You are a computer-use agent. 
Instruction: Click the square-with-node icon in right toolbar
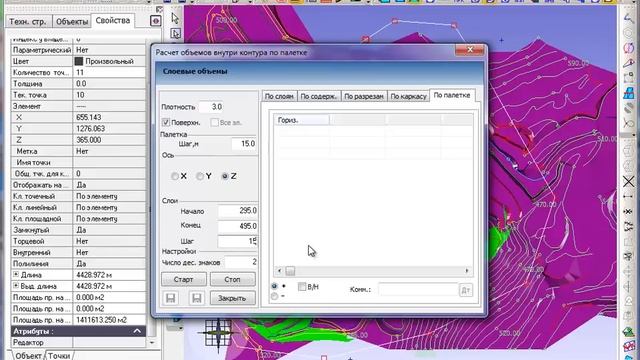pos(629,78)
